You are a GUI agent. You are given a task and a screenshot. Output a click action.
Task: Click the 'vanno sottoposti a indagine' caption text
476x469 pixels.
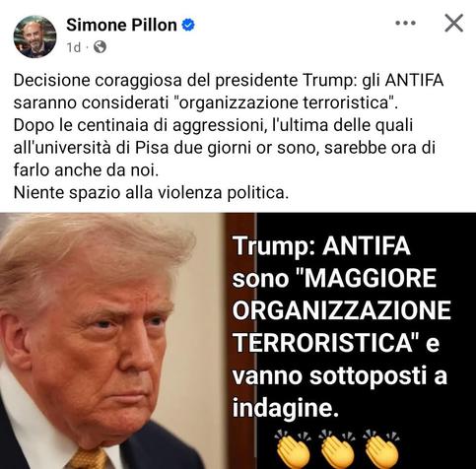(x=340, y=391)
